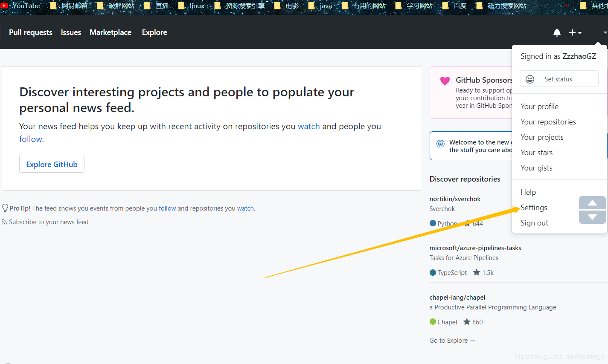The width and height of the screenshot is (608, 364).
Task: Open the java bookmark folder
Action: pyautogui.click(x=320, y=6)
